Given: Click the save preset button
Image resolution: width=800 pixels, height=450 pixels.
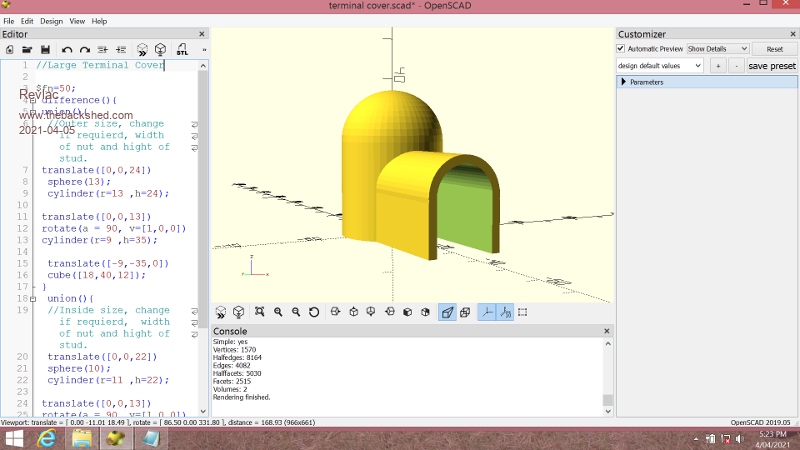Looking at the screenshot, I should click(772, 66).
